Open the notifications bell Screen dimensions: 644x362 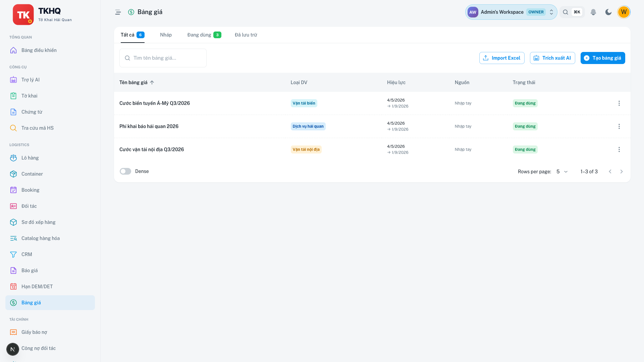(x=593, y=12)
